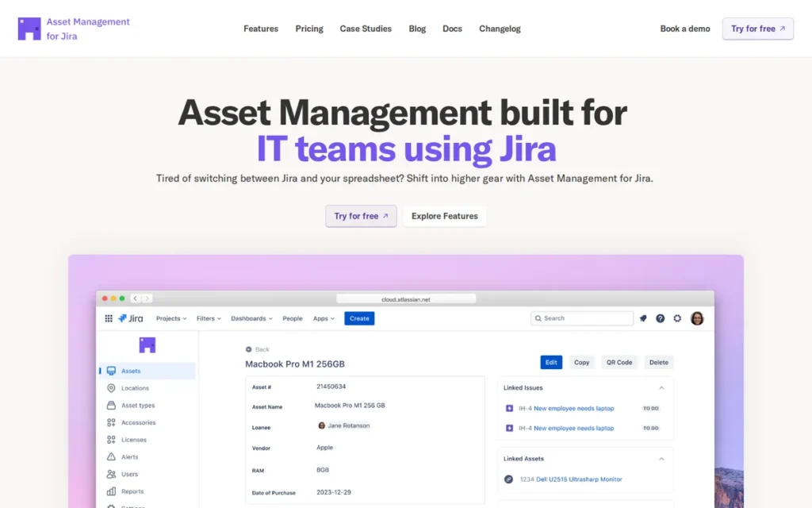The height and width of the screenshot is (508, 812).
Task: Click the Macbook Pro M1 256GB title
Action: click(295, 364)
